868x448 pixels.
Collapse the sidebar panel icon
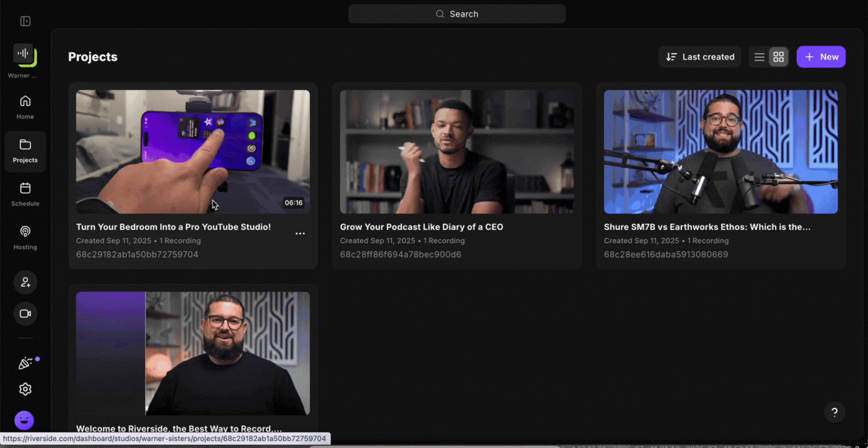[25, 21]
